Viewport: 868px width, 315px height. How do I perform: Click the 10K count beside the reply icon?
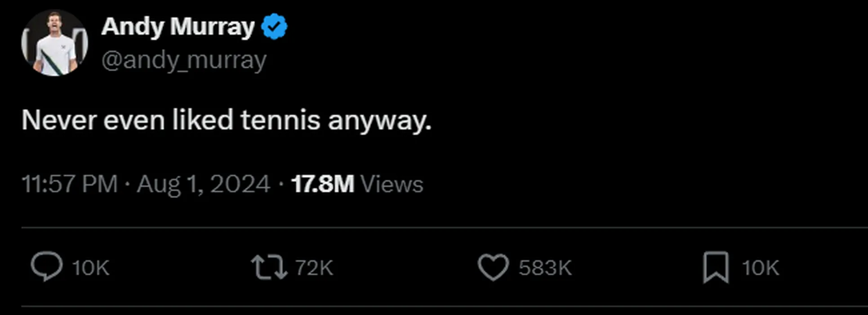(x=91, y=268)
